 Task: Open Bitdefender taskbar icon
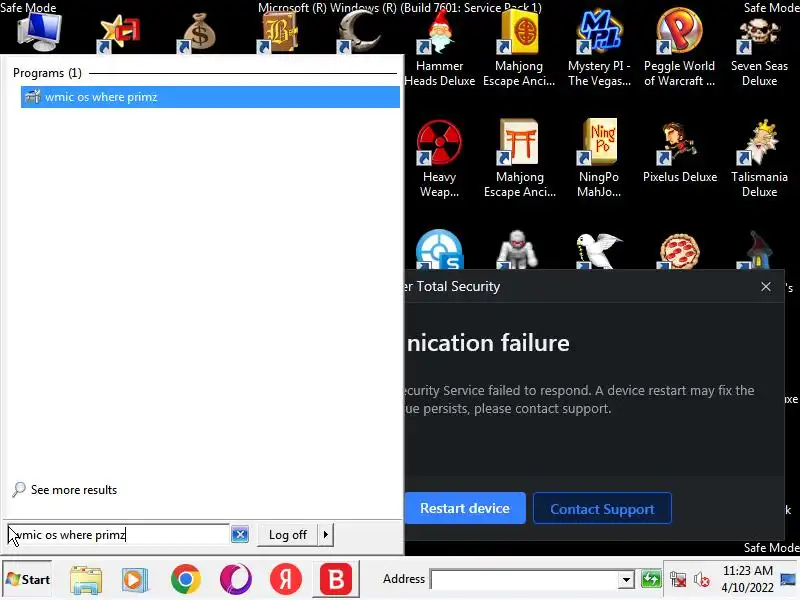point(336,580)
